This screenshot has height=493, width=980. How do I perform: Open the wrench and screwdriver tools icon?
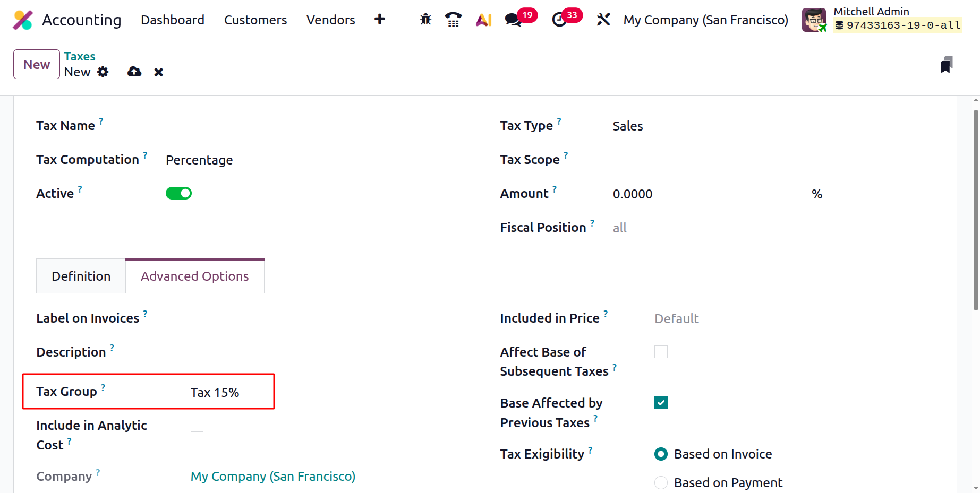coord(603,20)
